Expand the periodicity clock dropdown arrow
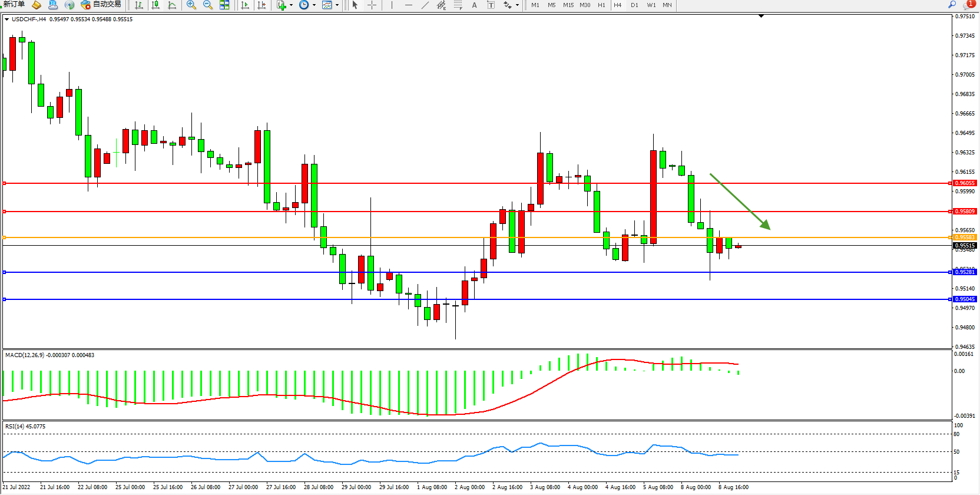This screenshot has height=495, width=980. tap(314, 5)
